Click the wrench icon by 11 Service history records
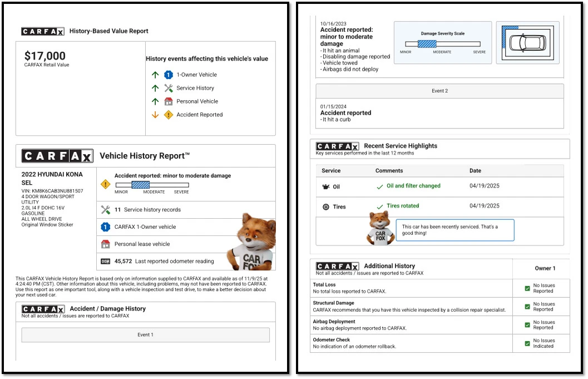588x379 pixels. coord(105,210)
